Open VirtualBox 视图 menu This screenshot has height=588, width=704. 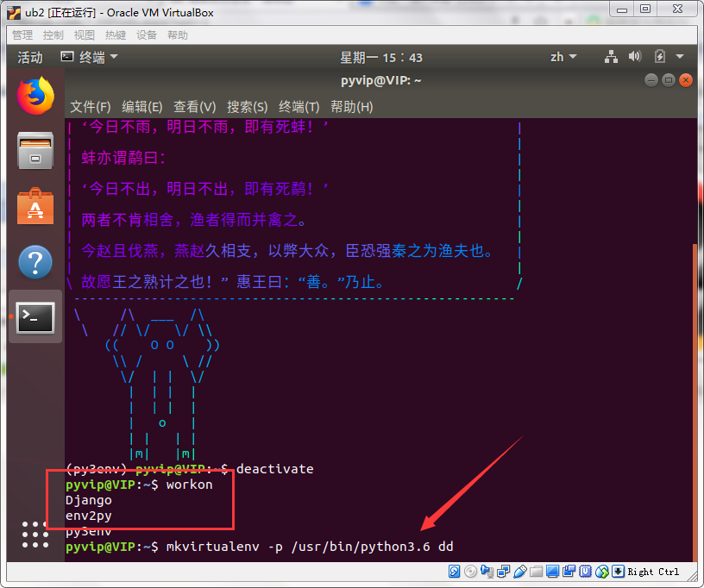(x=85, y=35)
